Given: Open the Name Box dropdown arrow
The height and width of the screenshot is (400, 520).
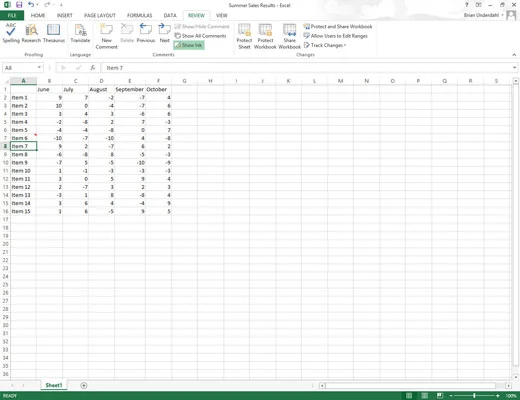Looking at the screenshot, I should point(39,68).
